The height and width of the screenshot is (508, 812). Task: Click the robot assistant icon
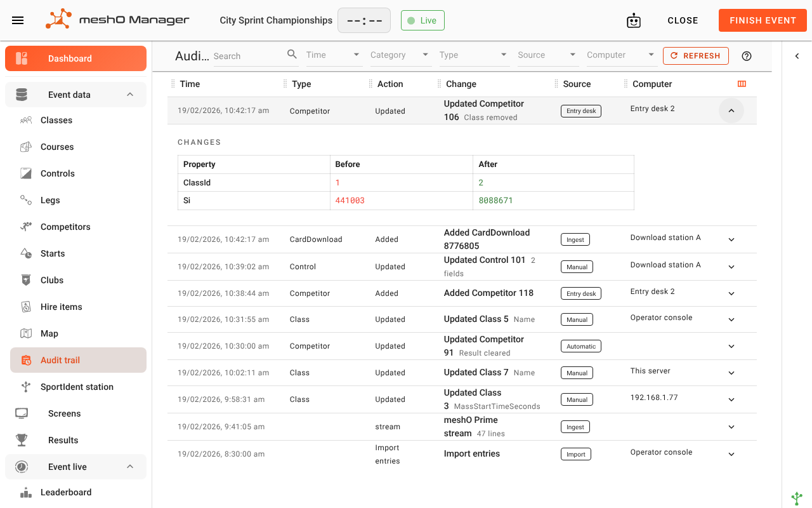click(x=634, y=20)
